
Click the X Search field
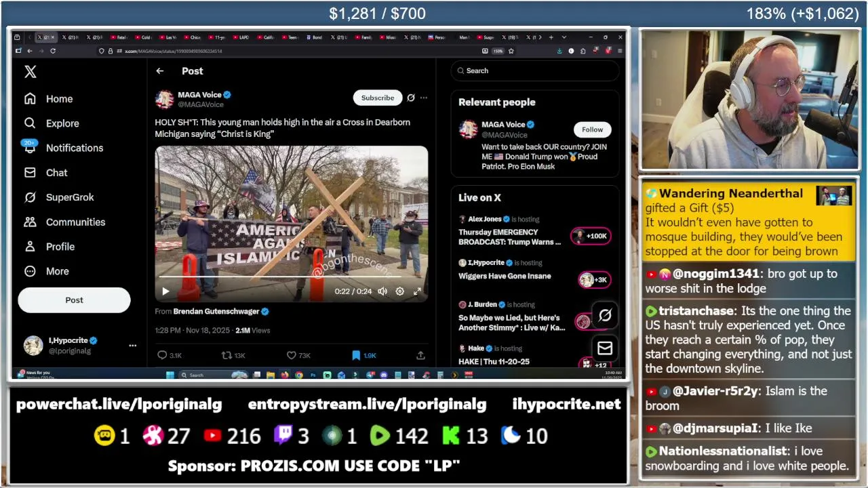tap(535, 70)
